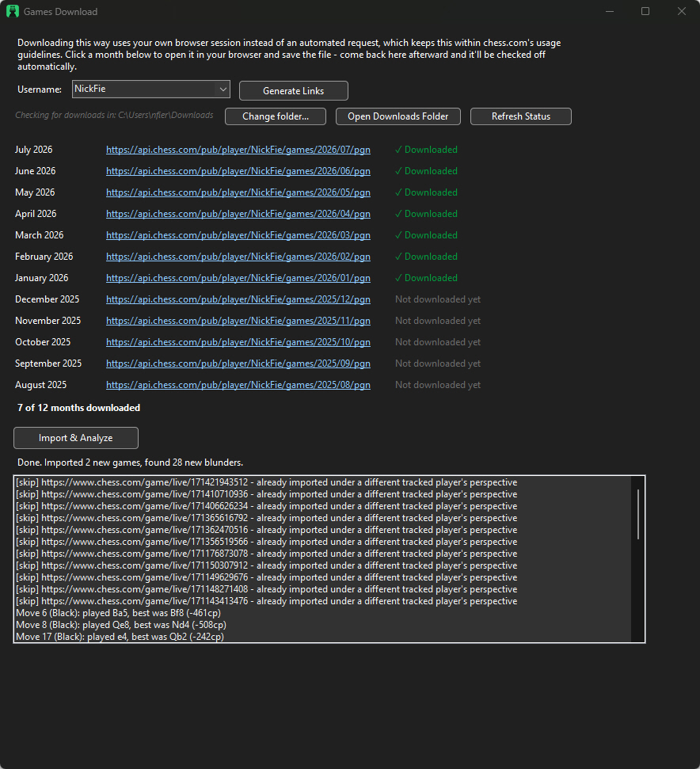Click Change folder... button

click(x=276, y=116)
